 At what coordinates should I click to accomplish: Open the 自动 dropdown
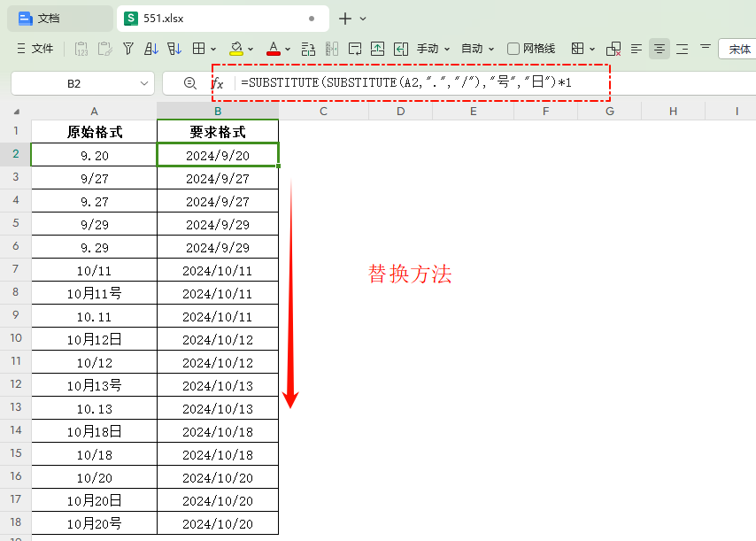point(477,49)
